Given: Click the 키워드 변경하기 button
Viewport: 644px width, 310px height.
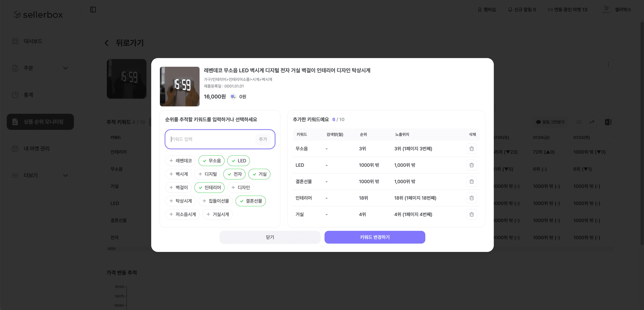Looking at the screenshot, I should tap(375, 237).
